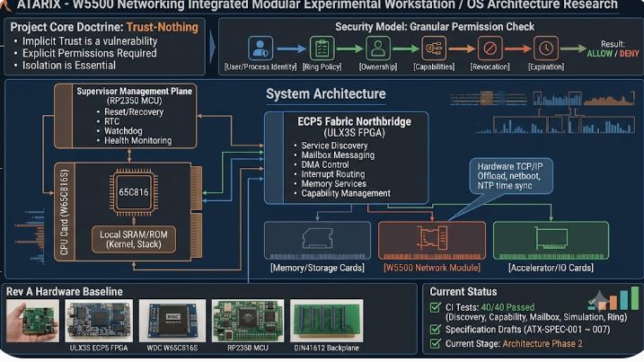
Task: Click the Hardware TCP/IP Offload callout
Action: point(510,176)
